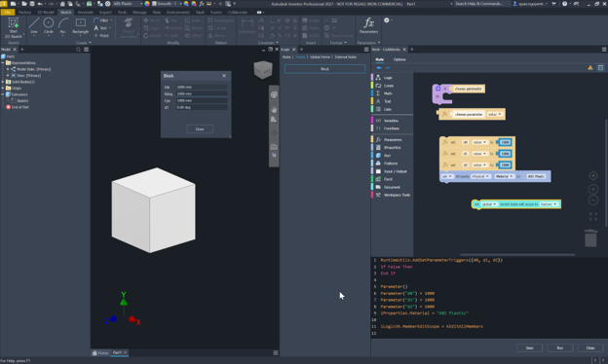Click the Run button in rule editor
This screenshot has height=364, width=608.
click(x=560, y=347)
